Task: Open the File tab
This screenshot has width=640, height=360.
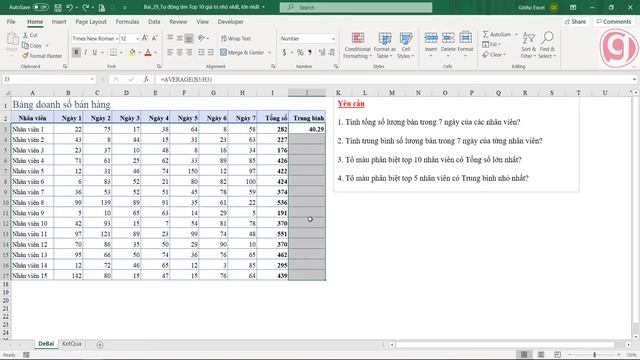Action: (11, 22)
